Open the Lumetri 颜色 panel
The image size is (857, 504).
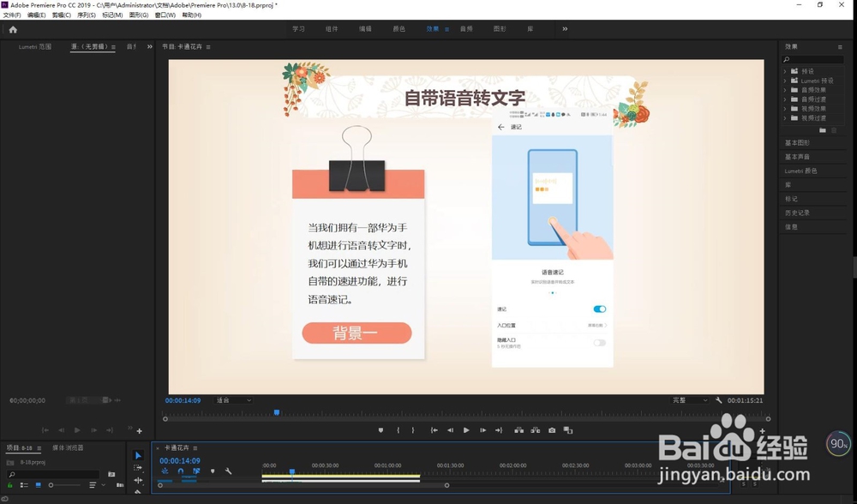coord(800,171)
